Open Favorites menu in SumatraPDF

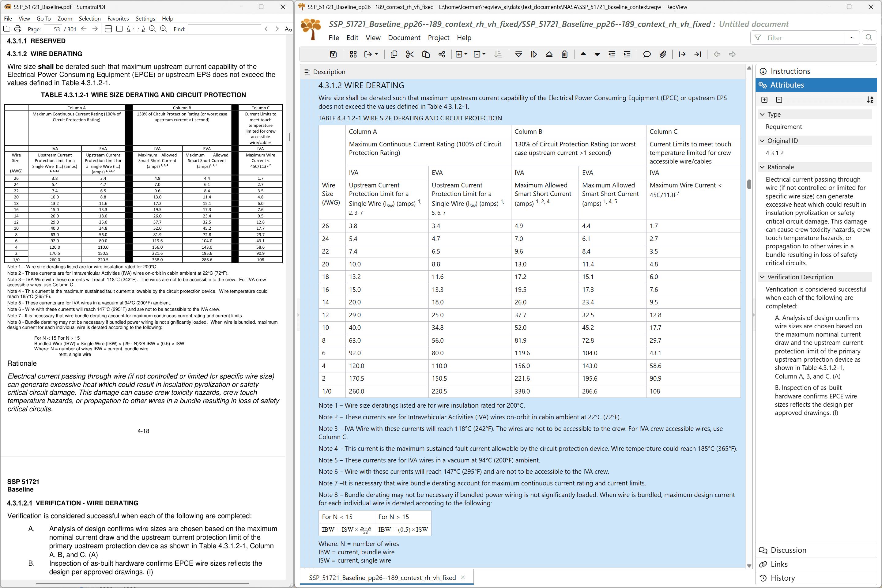(118, 19)
